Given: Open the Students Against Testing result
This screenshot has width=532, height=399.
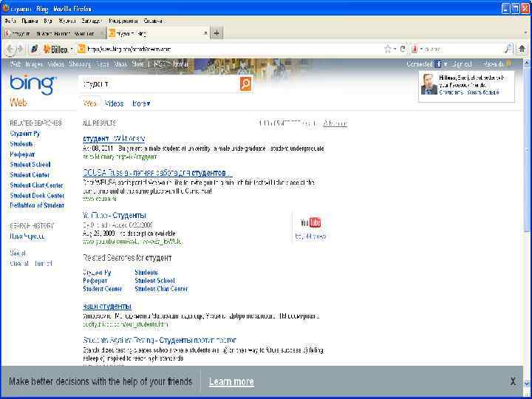Looking at the screenshot, I should tap(160, 340).
